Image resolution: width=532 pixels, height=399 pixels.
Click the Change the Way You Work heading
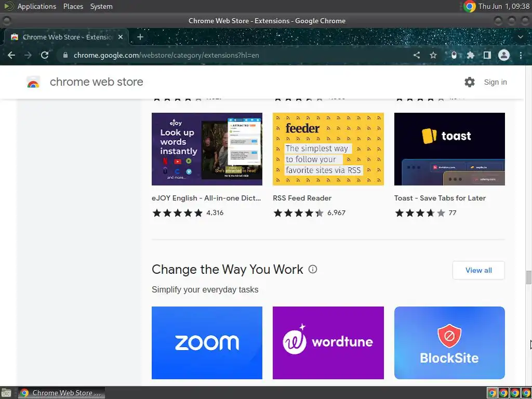(x=228, y=270)
